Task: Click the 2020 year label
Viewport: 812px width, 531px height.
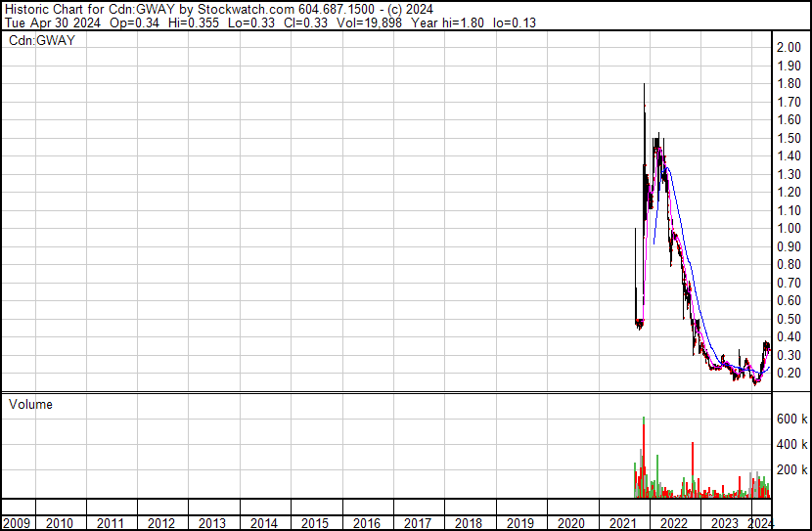Action: click(x=571, y=523)
